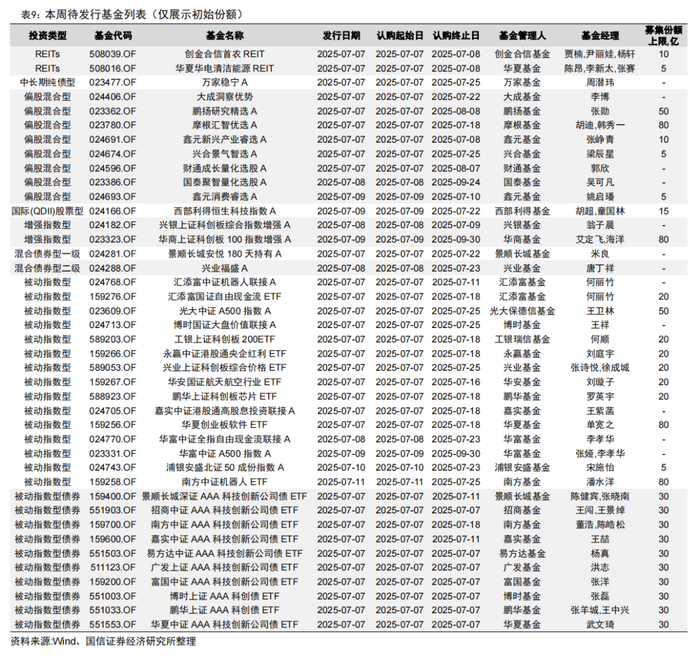The height and width of the screenshot is (656, 700).
Task: Select fund code 508039.OF
Action: (x=112, y=54)
